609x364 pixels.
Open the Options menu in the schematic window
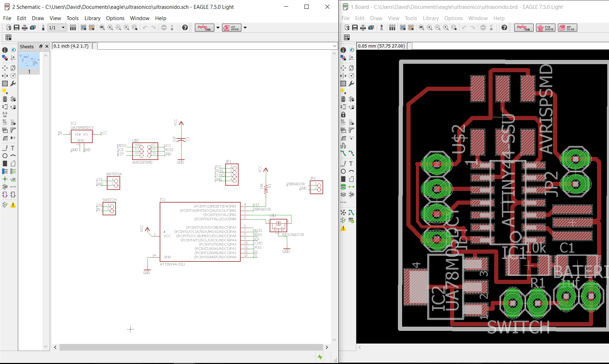click(x=115, y=18)
